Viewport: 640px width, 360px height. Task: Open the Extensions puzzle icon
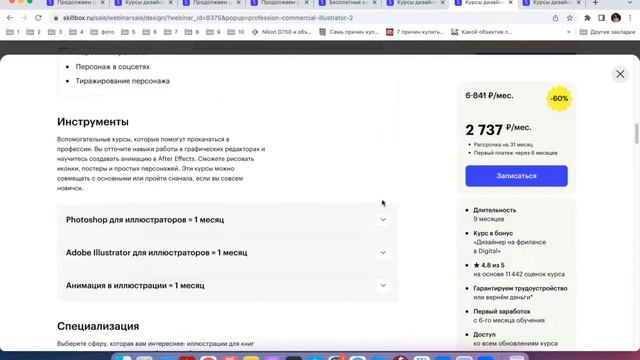point(587,18)
